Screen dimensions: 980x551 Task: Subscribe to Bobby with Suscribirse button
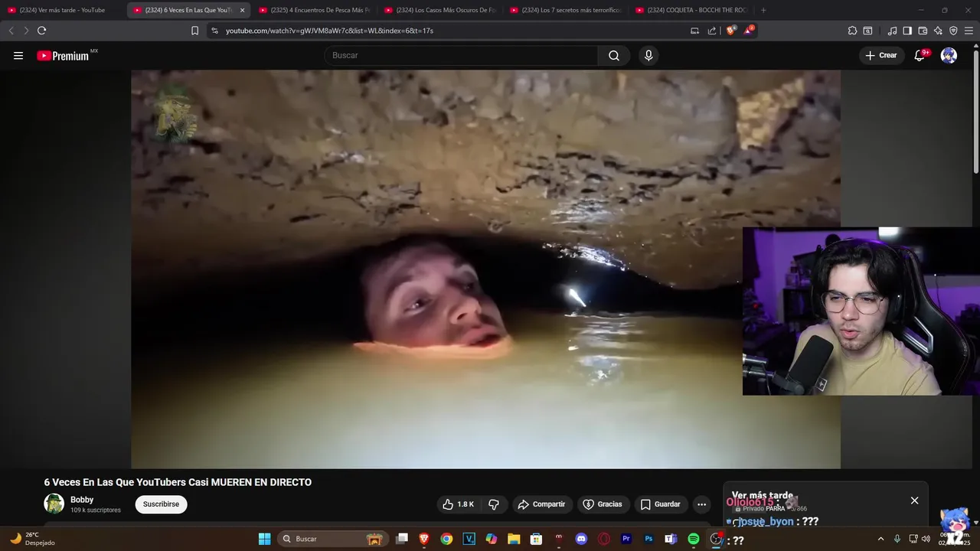161,504
